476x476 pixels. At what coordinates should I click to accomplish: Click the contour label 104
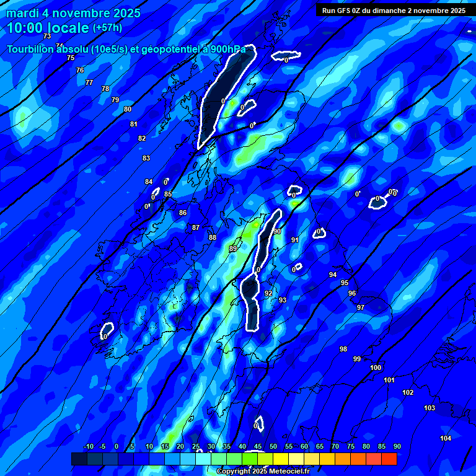tap(446, 438)
